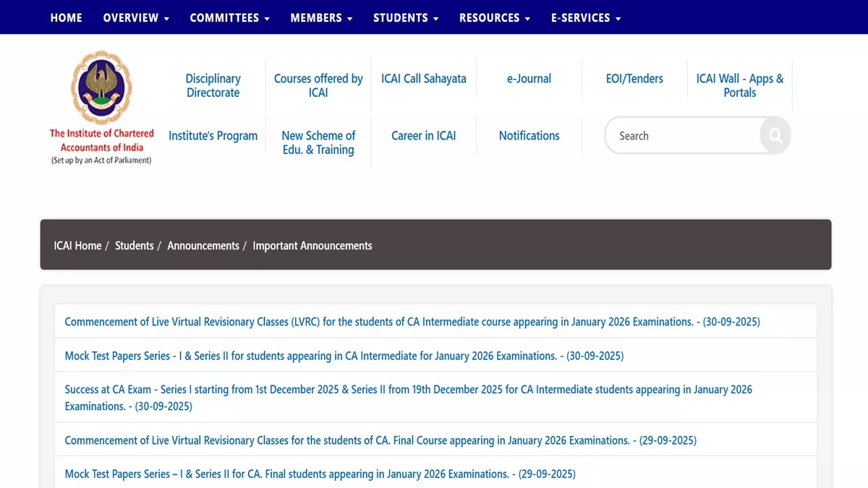Click Students breadcrumb link
This screenshot has width=868, height=488.
tap(135, 246)
